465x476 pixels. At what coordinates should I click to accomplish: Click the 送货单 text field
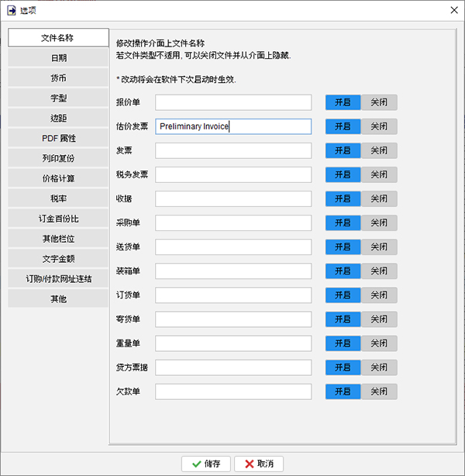233,247
